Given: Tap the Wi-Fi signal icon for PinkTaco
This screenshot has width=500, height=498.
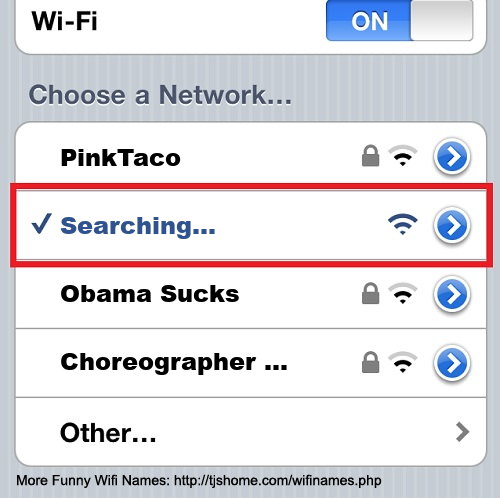Looking at the screenshot, I should pyautogui.click(x=403, y=156).
